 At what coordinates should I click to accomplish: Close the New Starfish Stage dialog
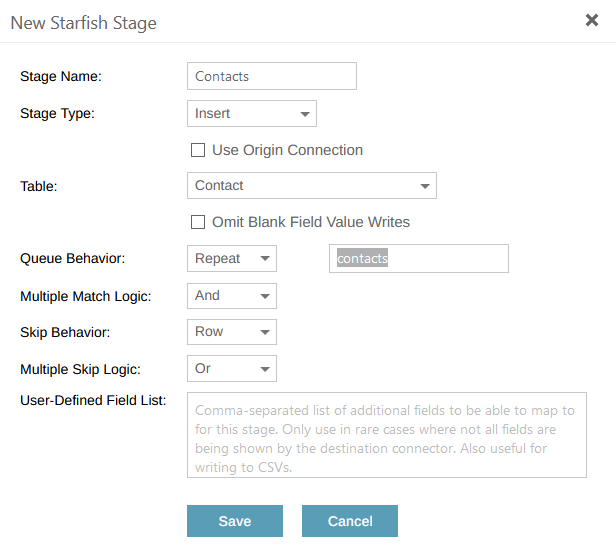pyautogui.click(x=592, y=20)
